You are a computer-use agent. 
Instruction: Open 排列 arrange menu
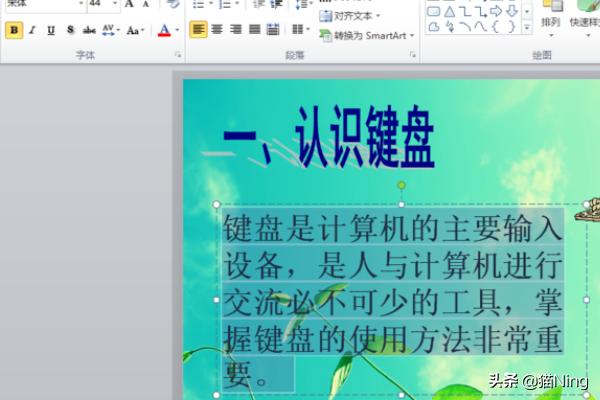point(551,19)
